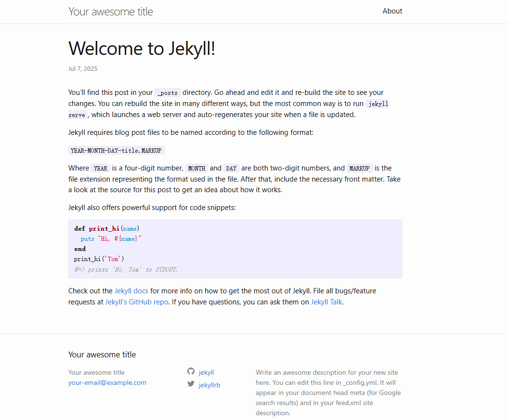The height and width of the screenshot is (420, 509).
Task: Click the Twitter bird icon in footer
Action: (191, 384)
